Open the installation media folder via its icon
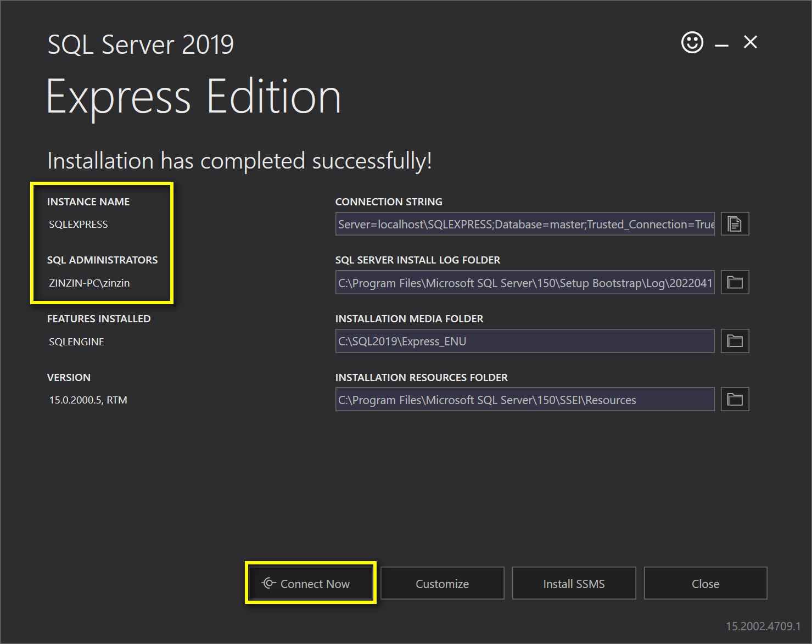The height and width of the screenshot is (644, 812). tap(735, 341)
